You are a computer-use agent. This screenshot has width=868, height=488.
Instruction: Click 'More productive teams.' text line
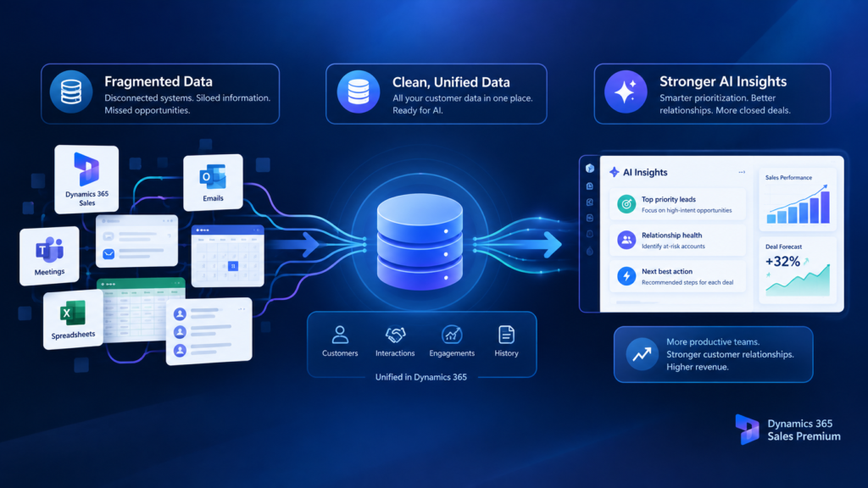coord(713,342)
